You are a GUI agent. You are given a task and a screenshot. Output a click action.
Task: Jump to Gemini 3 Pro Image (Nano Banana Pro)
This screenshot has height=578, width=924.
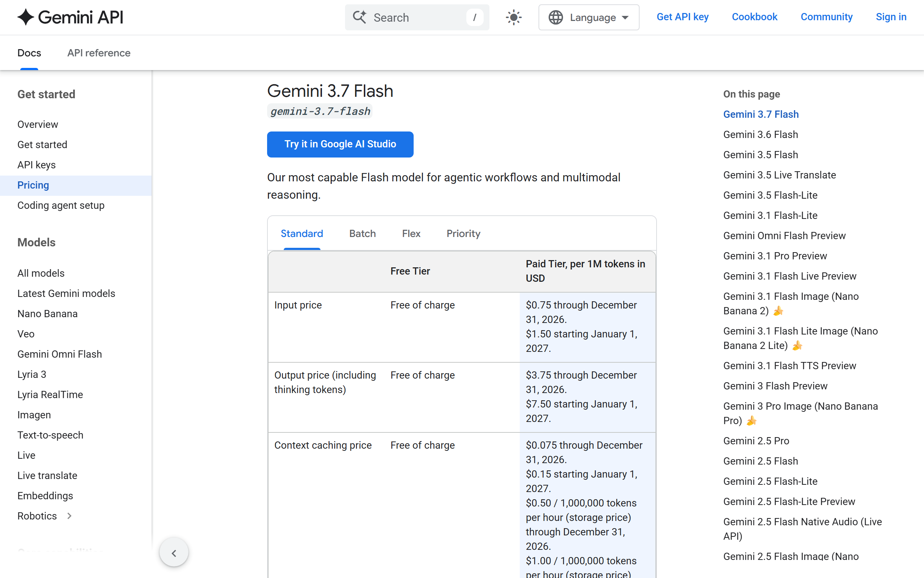click(x=800, y=413)
